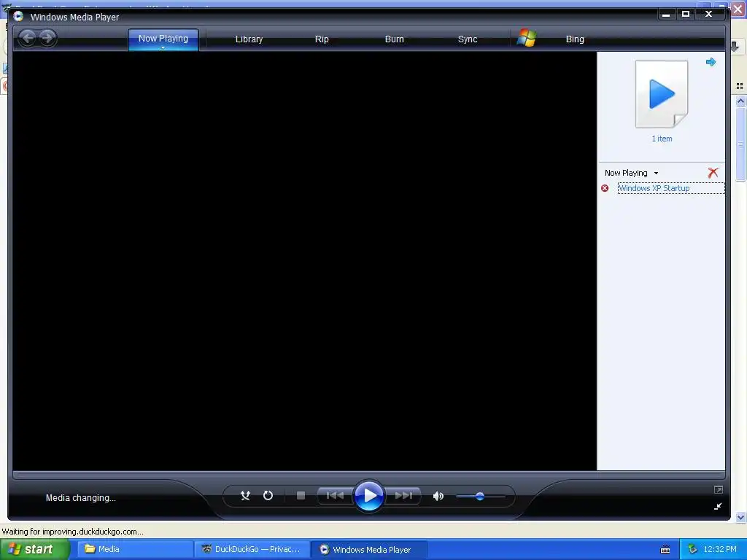Viewport: 747px width, 560px height.
Task: Switch to the Now Playing tab
Action: (163, 38)
